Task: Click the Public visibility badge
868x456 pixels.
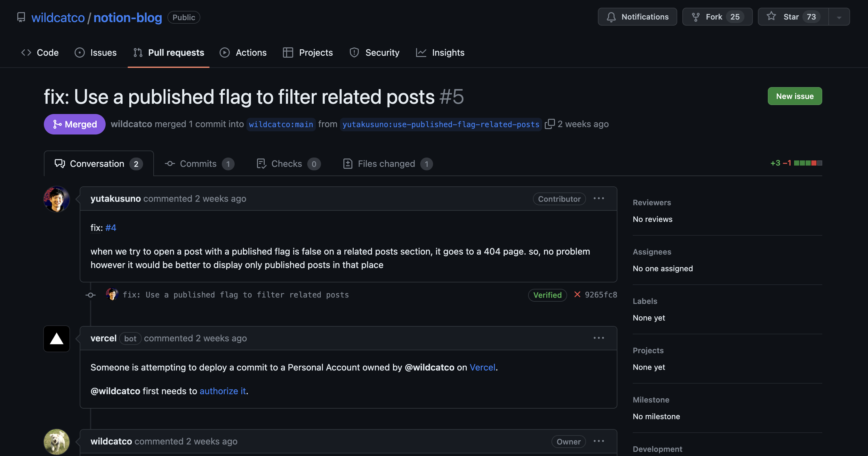Action: 184,18
